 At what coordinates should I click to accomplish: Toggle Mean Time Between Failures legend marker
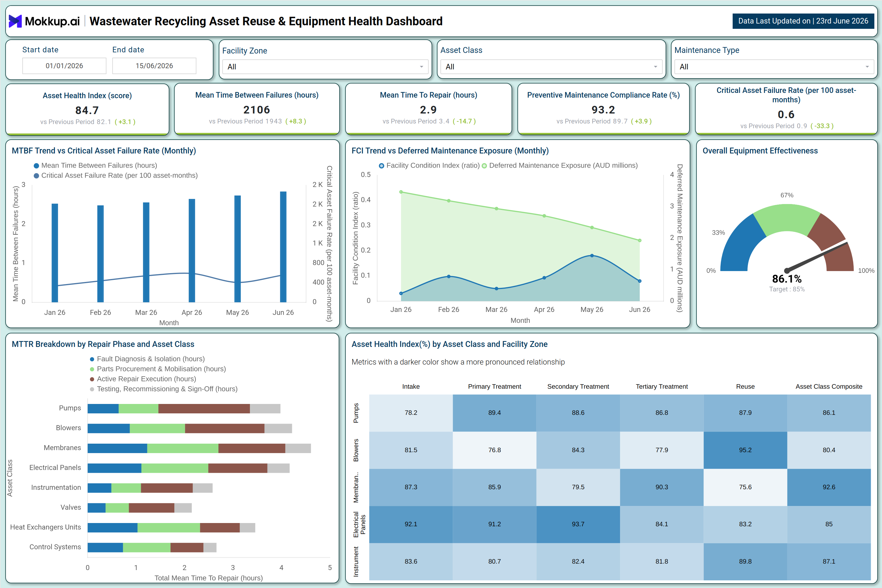tap(36, 166)
